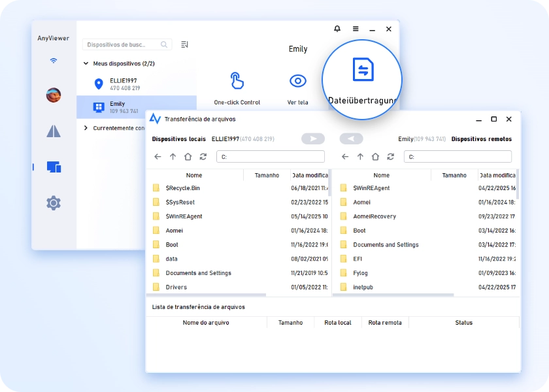Click the sort list icon beside search
Viewport: 549px width, 392px height.
(x=184, y=44)
